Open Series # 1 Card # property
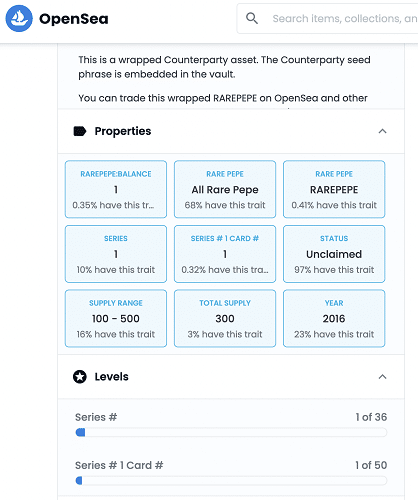418x500 pixels. [x=225, y=254]
